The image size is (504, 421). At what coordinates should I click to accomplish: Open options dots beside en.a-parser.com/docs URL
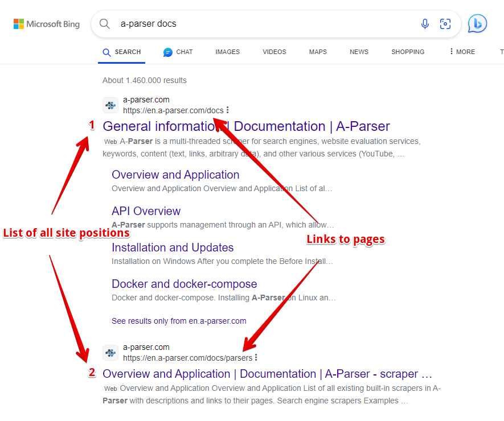click(x=228, y=110)
